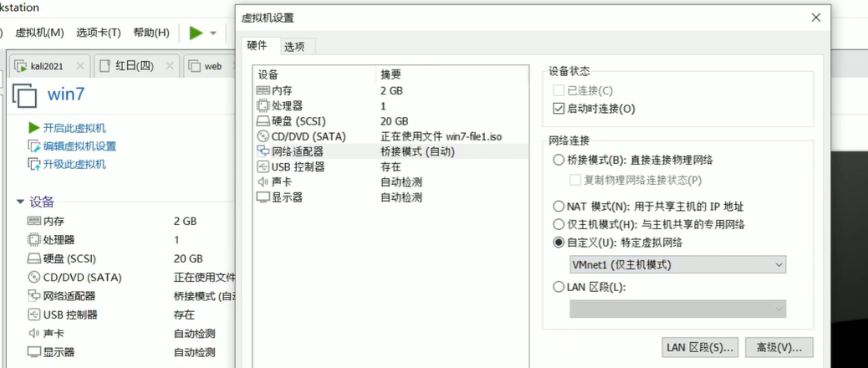
Task: Select USB 控制器 in the hardware list
Action: pyautogui.click(x=298, y=166)
